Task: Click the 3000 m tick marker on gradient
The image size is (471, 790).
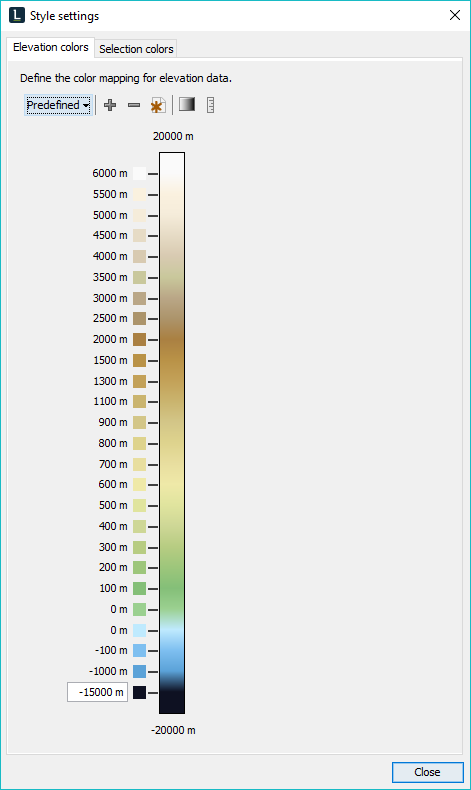Action: (x=153, y=298)
